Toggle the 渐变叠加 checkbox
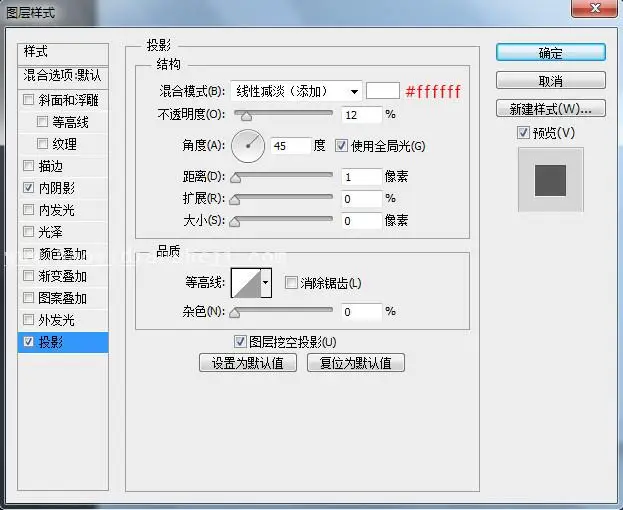 point(29,275)
